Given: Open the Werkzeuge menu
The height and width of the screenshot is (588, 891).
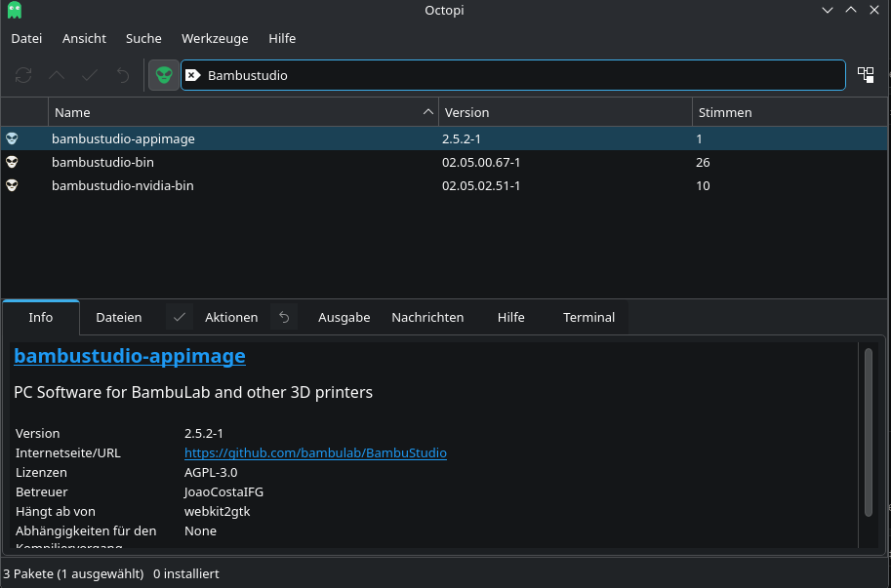Looking at the screenshot, I should pyautogui.click(x=215, y=38).
